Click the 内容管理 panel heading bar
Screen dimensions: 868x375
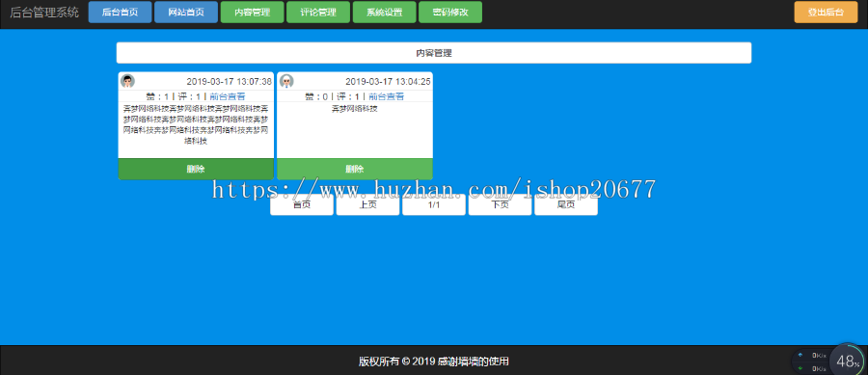(x=434, y=53)
